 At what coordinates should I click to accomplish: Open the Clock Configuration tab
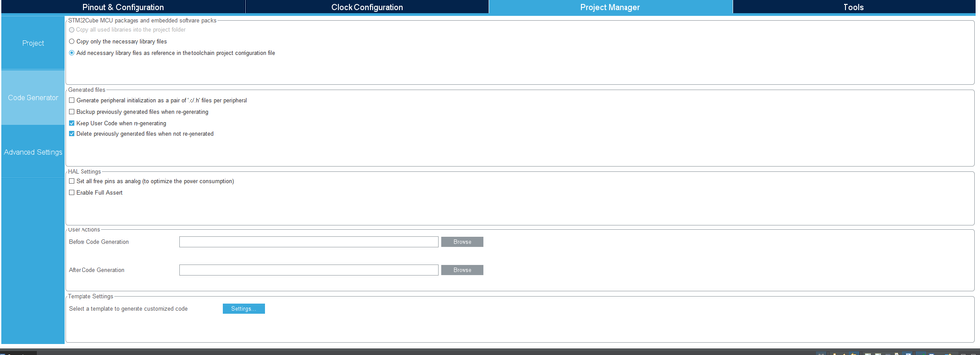tap(367, 7)
